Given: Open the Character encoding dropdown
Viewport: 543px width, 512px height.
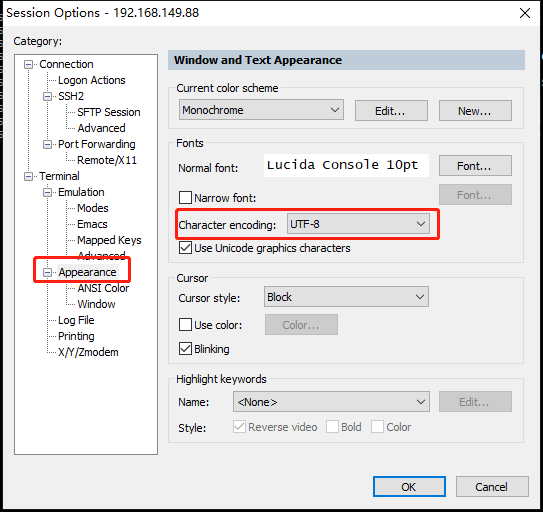Looking at the screenshot, I should (x=358, y=224).
